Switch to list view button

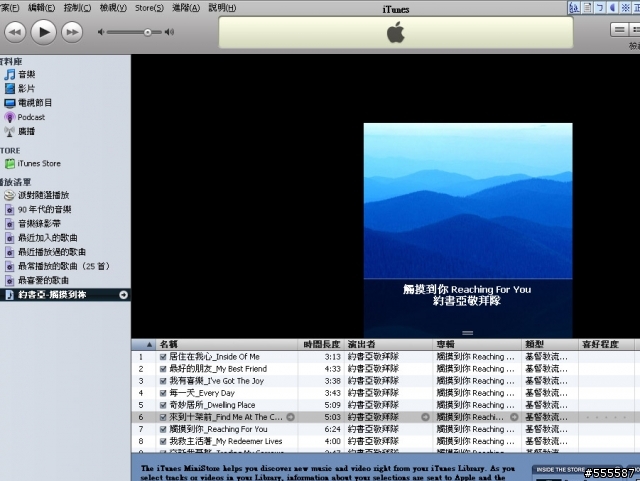click(619, 29)
